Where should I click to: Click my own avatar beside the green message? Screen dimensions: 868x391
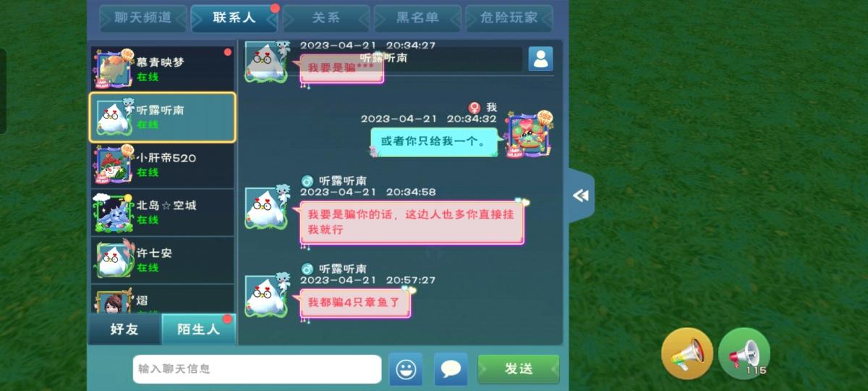[x=530, y=135]
